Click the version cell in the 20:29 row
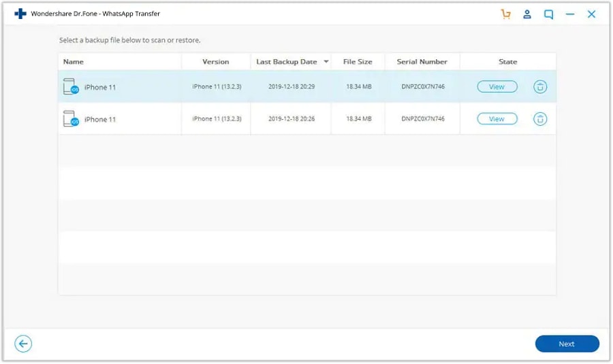613x364 pixels. point(217,86)
